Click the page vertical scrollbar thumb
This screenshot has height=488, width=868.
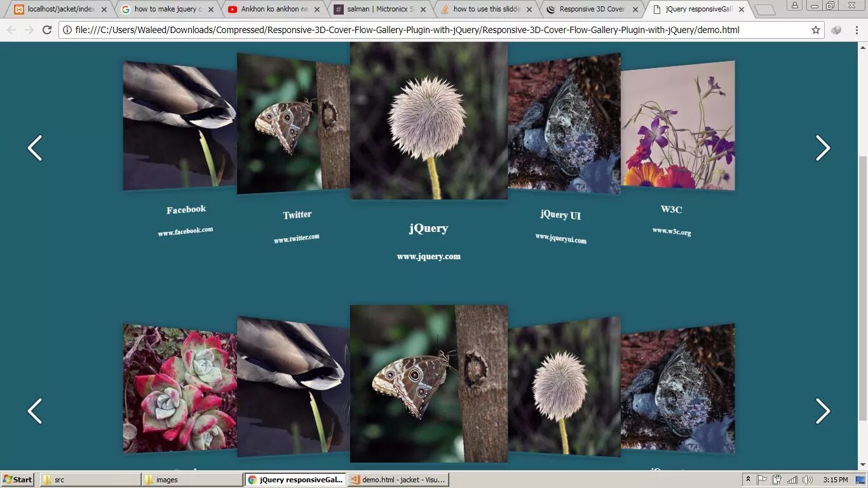point(863,287)
